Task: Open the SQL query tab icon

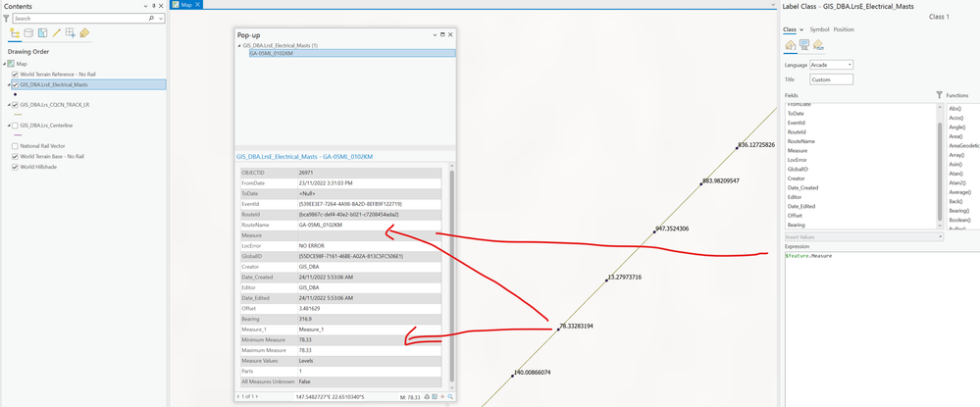Action: click(x=804, y=45)
